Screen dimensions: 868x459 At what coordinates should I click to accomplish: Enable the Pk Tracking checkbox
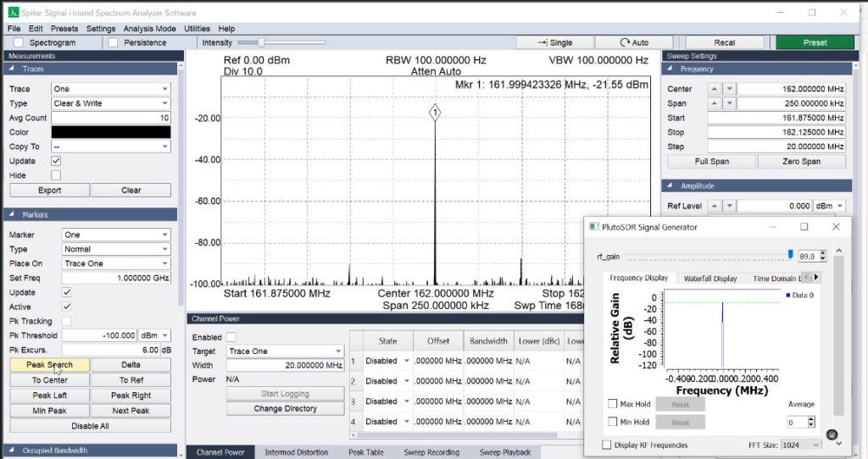(66, 321)
